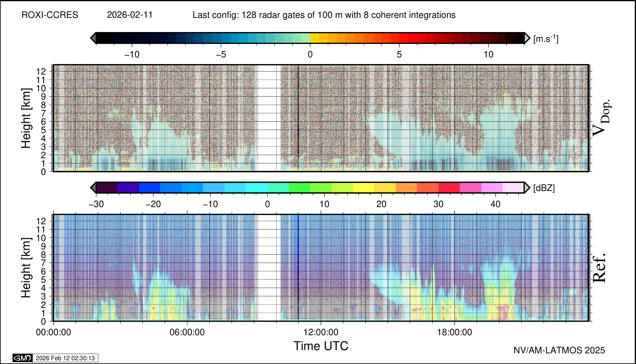The height and width of the screenshot is (364, 636).
Task: Click the ROXI-CCRES title text
Action: pos(50,15)
